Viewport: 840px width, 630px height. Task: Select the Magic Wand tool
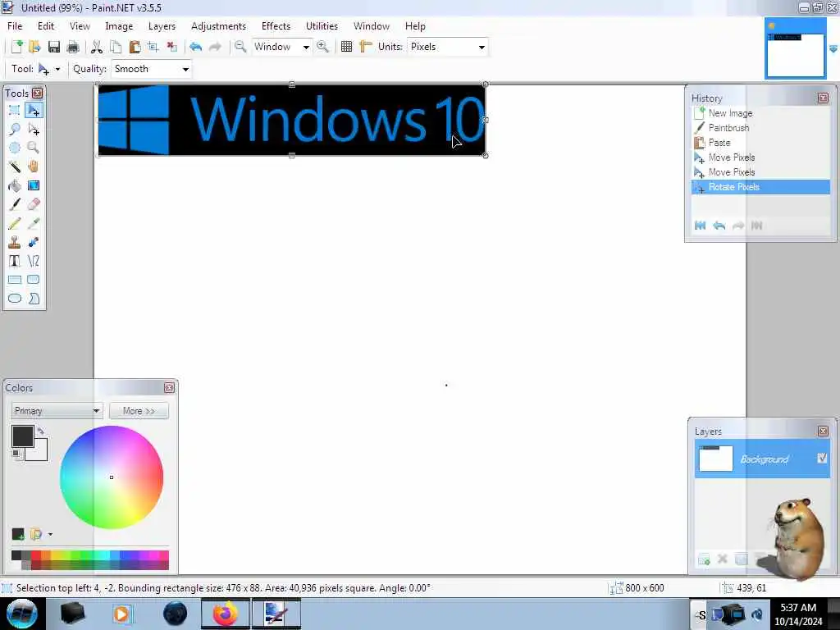click(x=15, y=167)
